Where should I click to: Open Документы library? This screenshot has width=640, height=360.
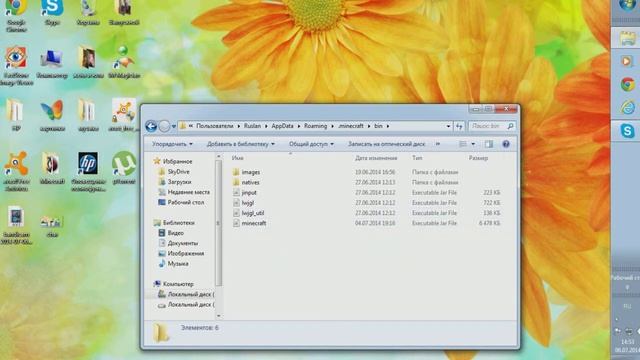point(182,243)
